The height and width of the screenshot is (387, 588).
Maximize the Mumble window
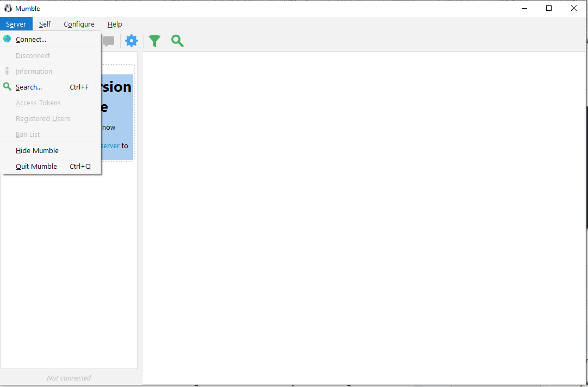(549, 8)
